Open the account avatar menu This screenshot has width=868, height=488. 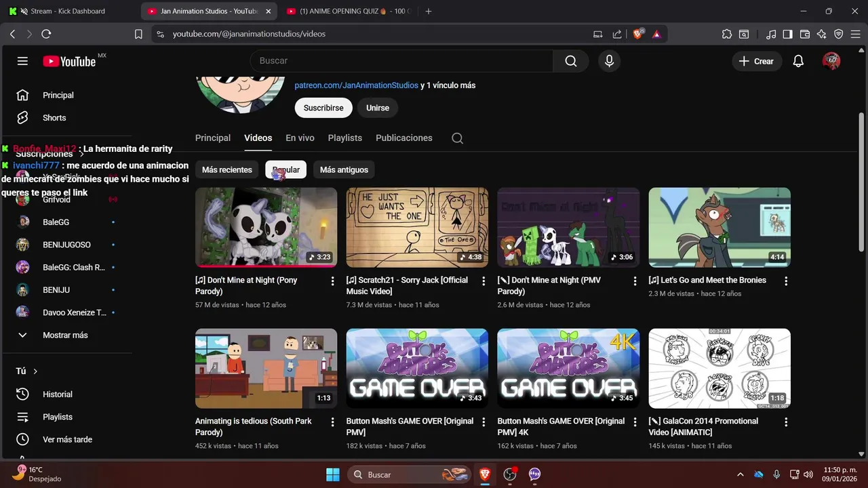tap(831, 61)
